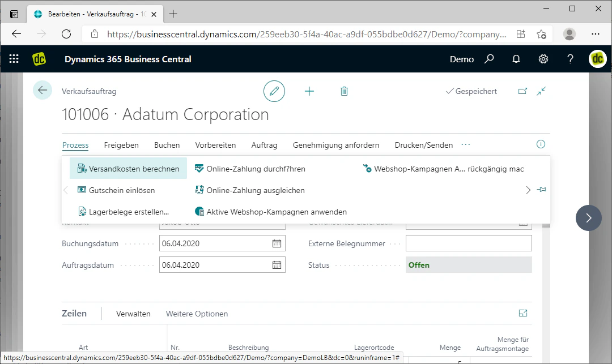Click the search magnifier in header

(x=489, y=59)
